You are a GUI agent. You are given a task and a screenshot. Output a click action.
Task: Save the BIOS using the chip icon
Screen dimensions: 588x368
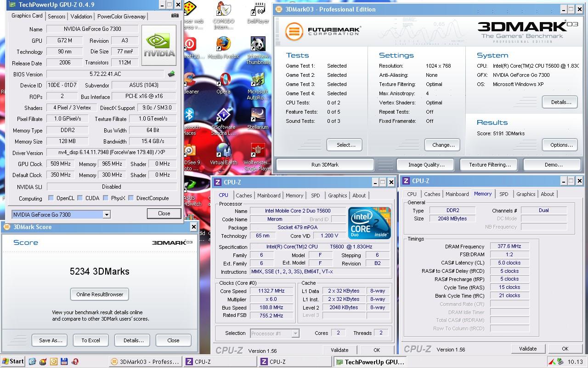171,74
